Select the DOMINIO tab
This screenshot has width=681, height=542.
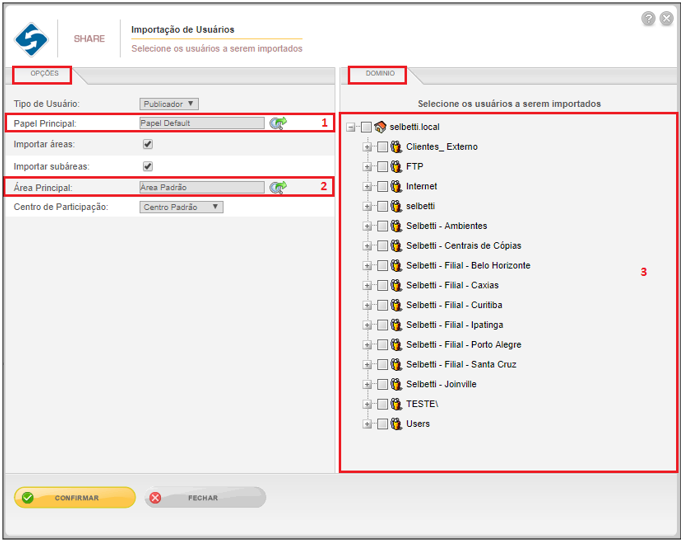click(x=378, y=75)
